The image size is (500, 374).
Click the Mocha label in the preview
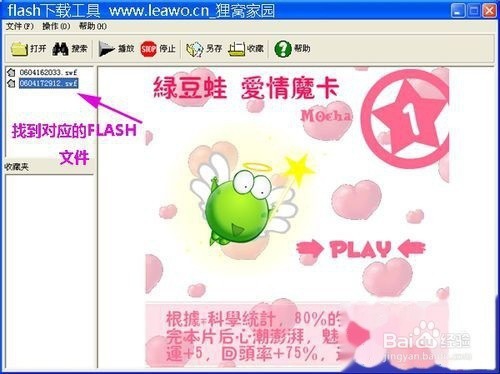pos(326,116)
